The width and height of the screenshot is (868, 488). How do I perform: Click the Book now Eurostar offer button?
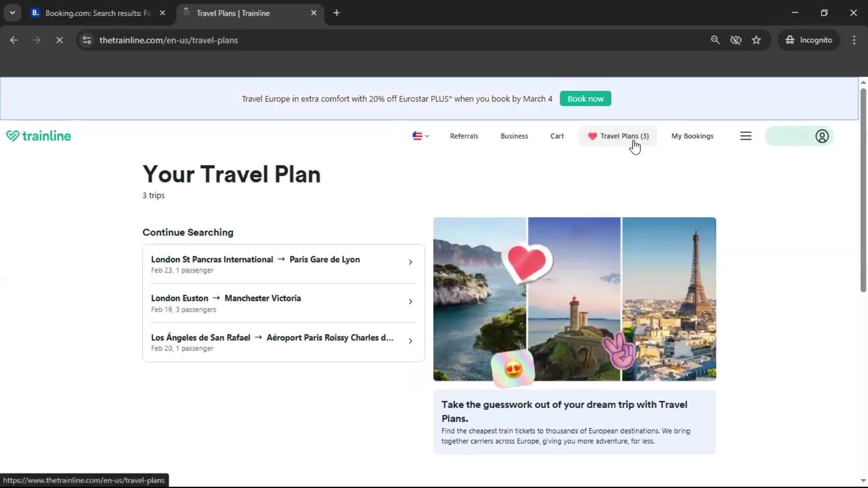(585, 99)
